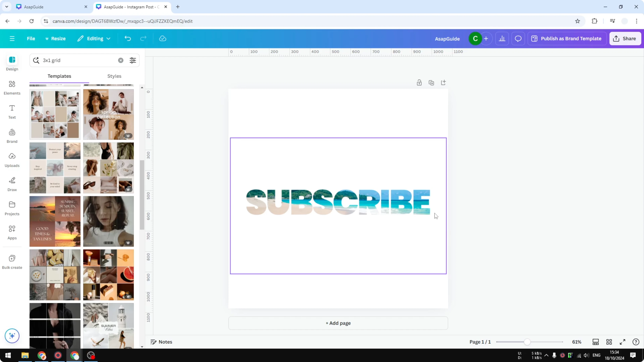Select the Sunrise Sunburn template thumbnail
The height and width of the screenshot is (362, 644).
tap(55, 221)
